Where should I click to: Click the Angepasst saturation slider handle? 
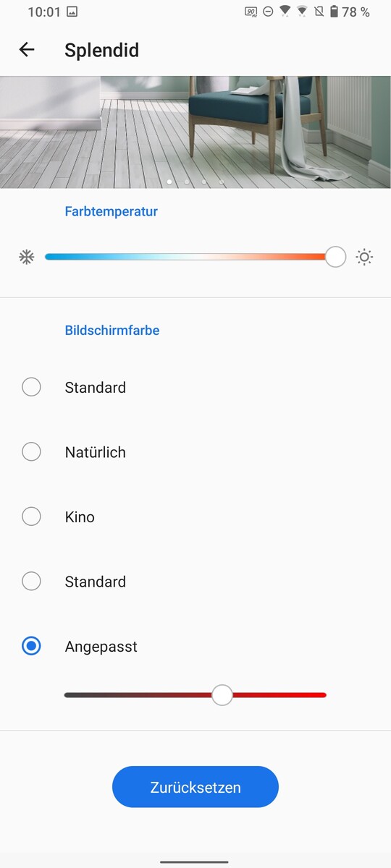pyautogui.click(x=222, y=695)
